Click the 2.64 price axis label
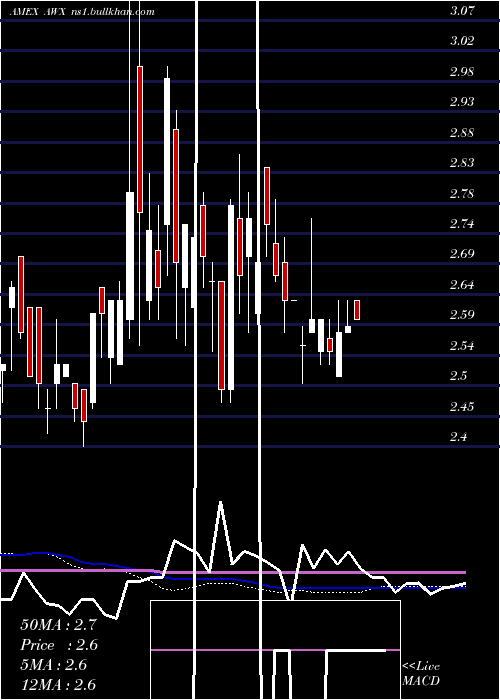 tap(462, 284)
